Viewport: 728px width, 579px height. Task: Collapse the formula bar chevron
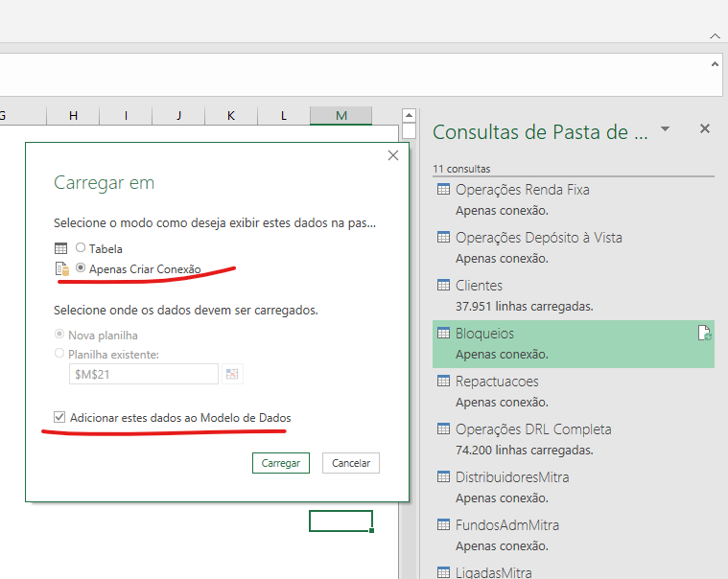[x=715, y=65]
